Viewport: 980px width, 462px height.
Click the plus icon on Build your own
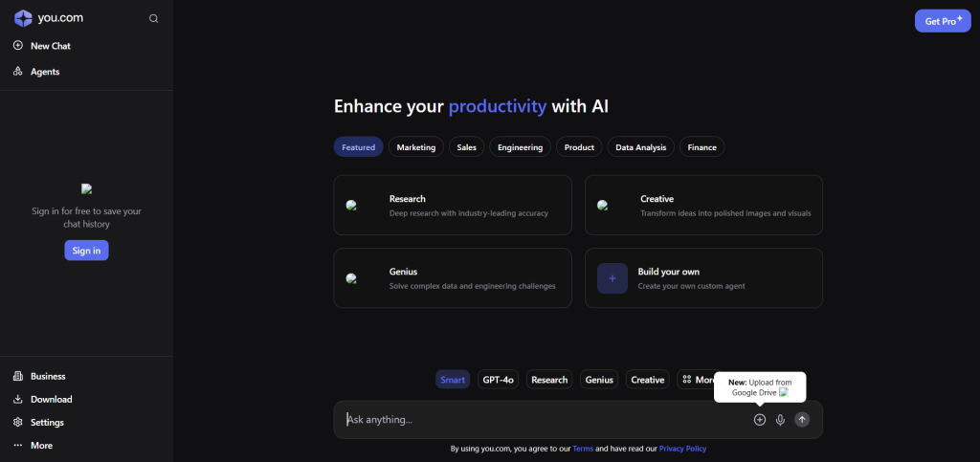(612, 278)
